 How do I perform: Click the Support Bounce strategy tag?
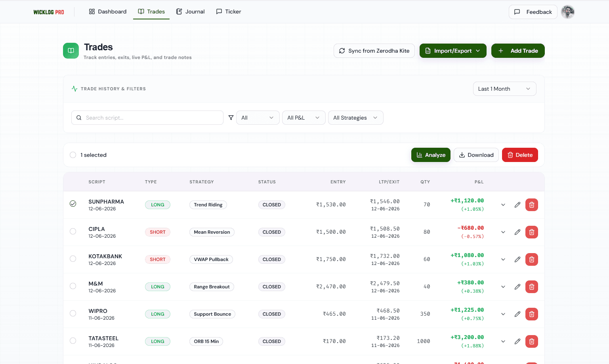coord(212,314)
